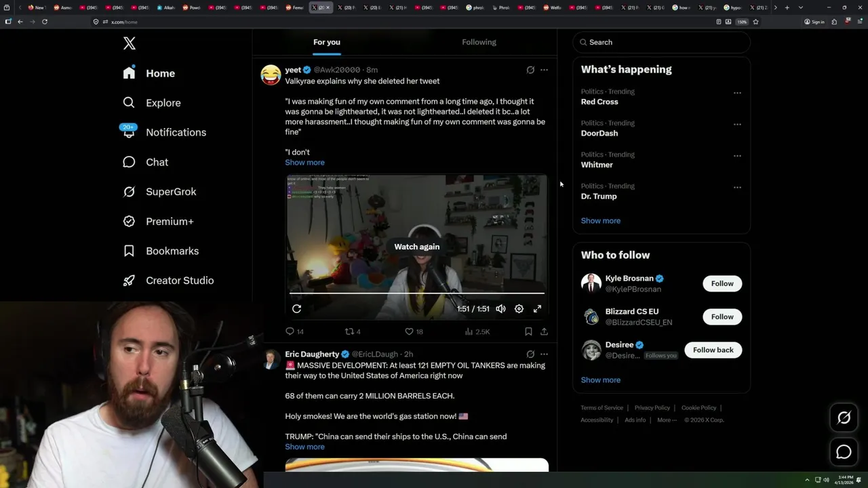Open Ads info footer link
868x488 pixels.
click(635, 420)
